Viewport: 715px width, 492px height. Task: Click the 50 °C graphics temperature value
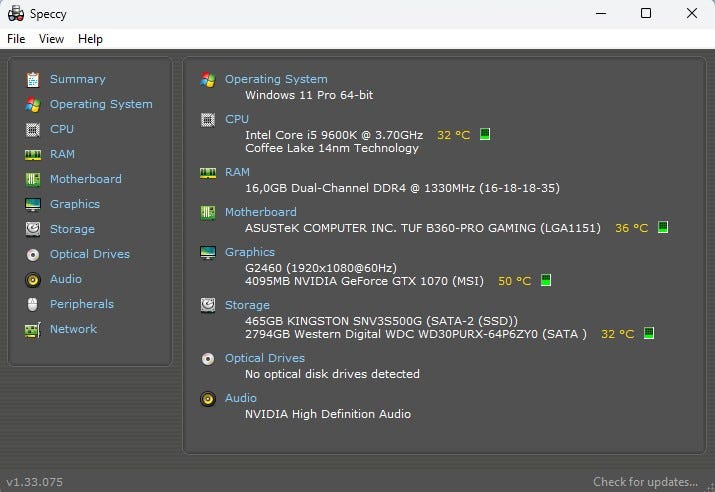(x=514, y=281)
